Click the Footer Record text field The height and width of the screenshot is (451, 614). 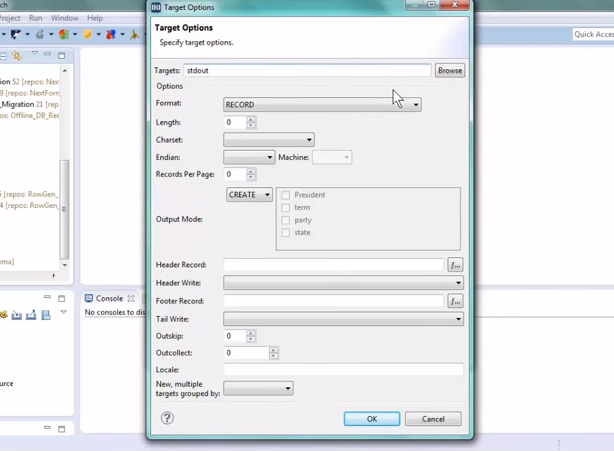click(334, 301)
